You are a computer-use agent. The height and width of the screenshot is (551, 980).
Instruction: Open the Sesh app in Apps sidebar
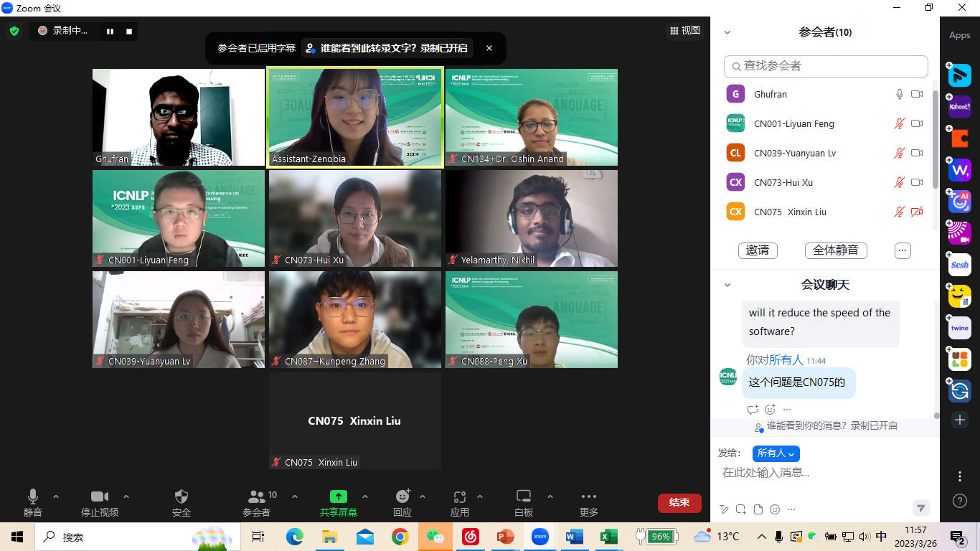coord(959,265)
